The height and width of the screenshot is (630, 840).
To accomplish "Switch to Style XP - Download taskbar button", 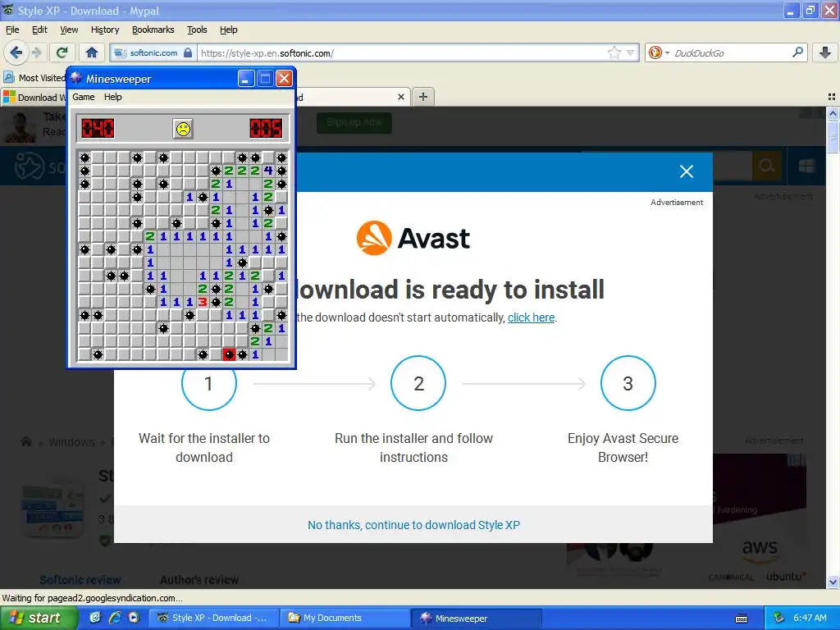I will click(213, 618).
